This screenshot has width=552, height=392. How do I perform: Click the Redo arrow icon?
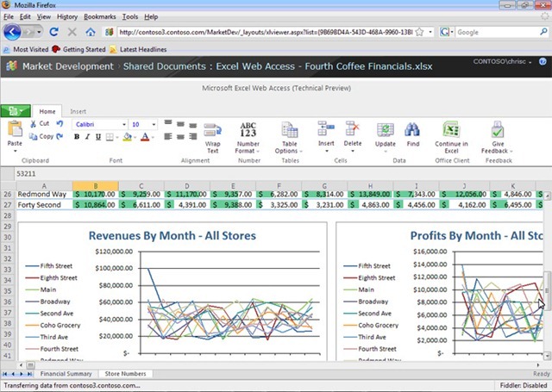(60, 136)
